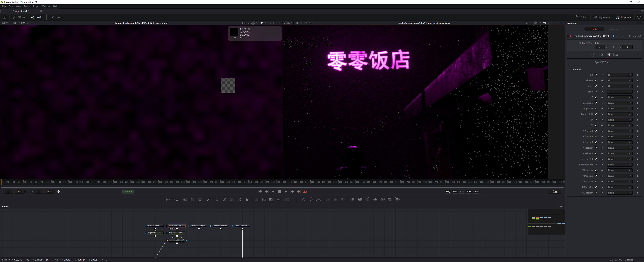Uncheck the Red channel checkbox

coord(596,75)
